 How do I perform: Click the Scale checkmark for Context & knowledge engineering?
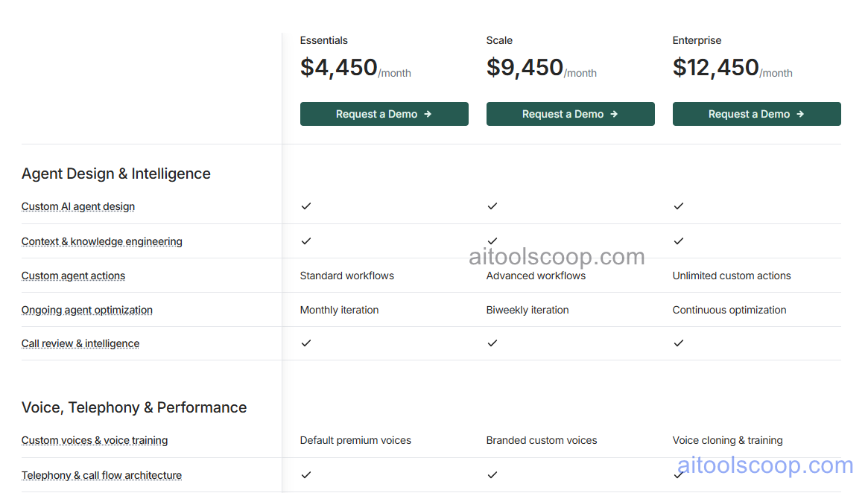[x=492, y=241]
